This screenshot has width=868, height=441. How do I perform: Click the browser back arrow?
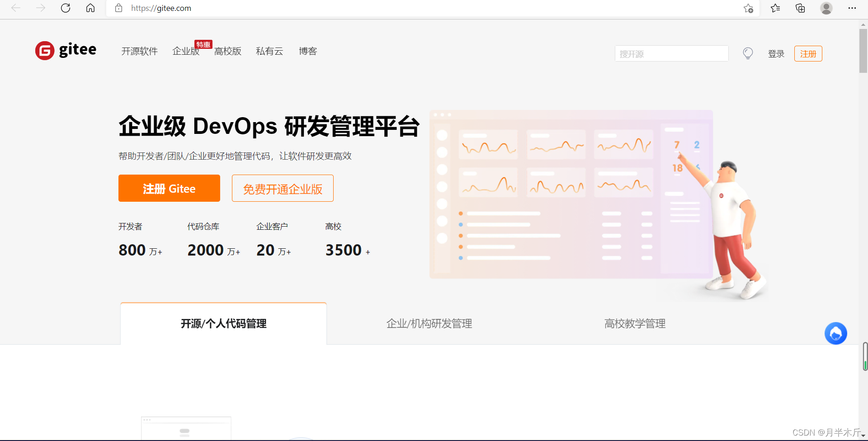click(x=16, y=8)
